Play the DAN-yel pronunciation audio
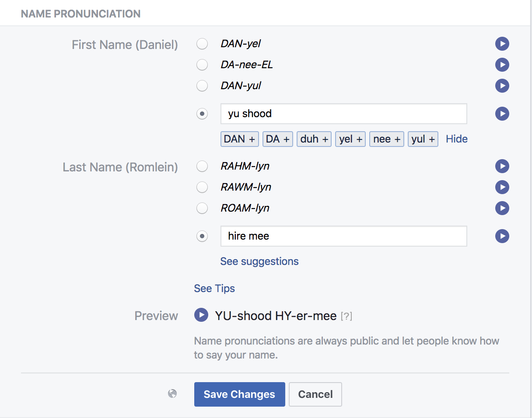The height and width of the screenshot is (418, 532). (502, 44)
